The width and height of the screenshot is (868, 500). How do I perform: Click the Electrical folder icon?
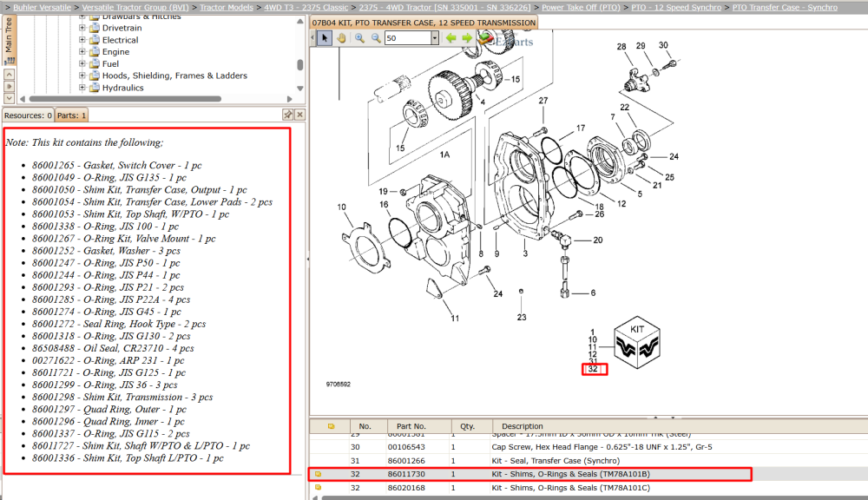coord(94,40)
